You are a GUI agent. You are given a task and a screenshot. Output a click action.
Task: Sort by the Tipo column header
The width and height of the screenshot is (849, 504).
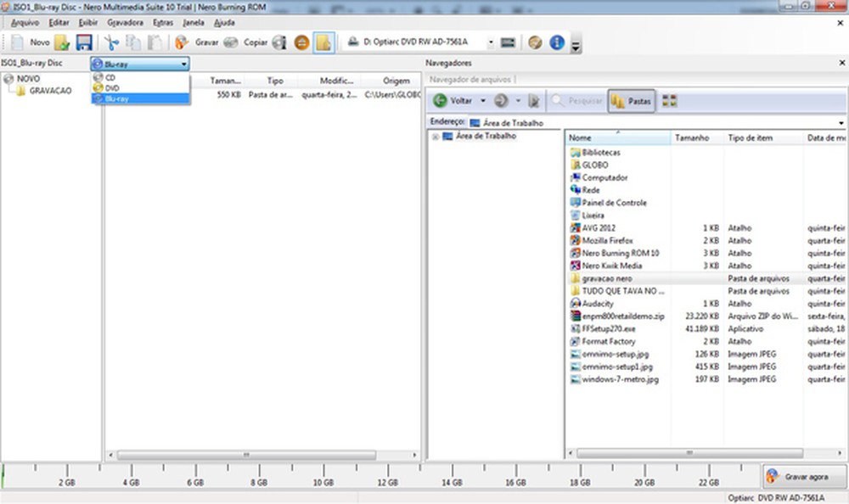pyautogui.click(x=275, y=81)
